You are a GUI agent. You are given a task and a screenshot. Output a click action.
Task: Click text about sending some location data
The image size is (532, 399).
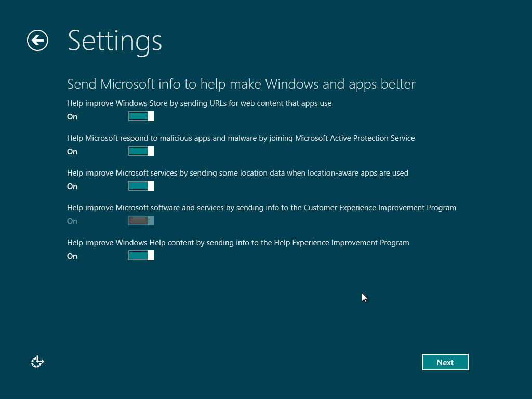click(x=237, y=173)
